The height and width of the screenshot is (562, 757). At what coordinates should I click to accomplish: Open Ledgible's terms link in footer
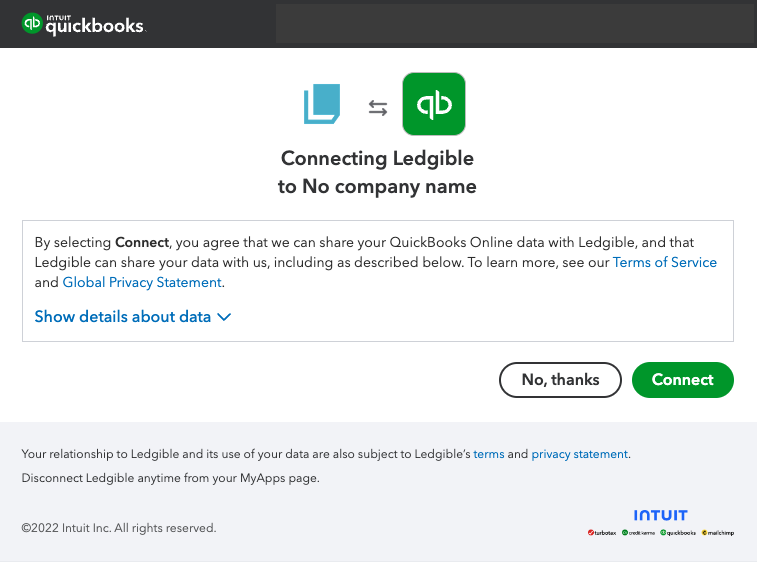[489, 454]
